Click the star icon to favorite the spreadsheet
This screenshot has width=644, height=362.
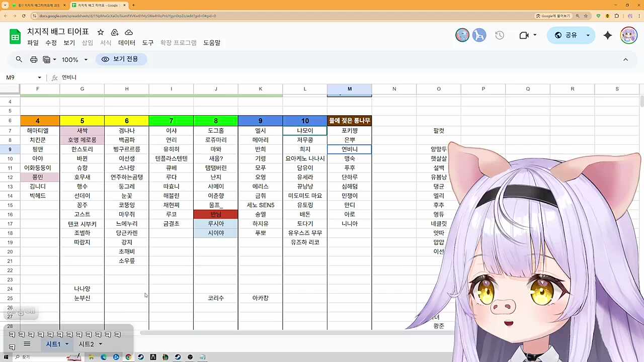(100, 32)
